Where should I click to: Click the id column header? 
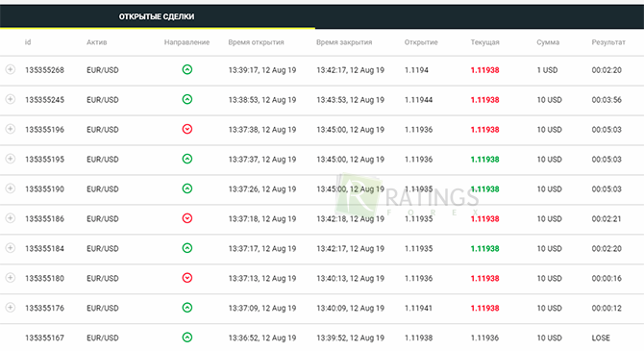[x=28, y=42]
